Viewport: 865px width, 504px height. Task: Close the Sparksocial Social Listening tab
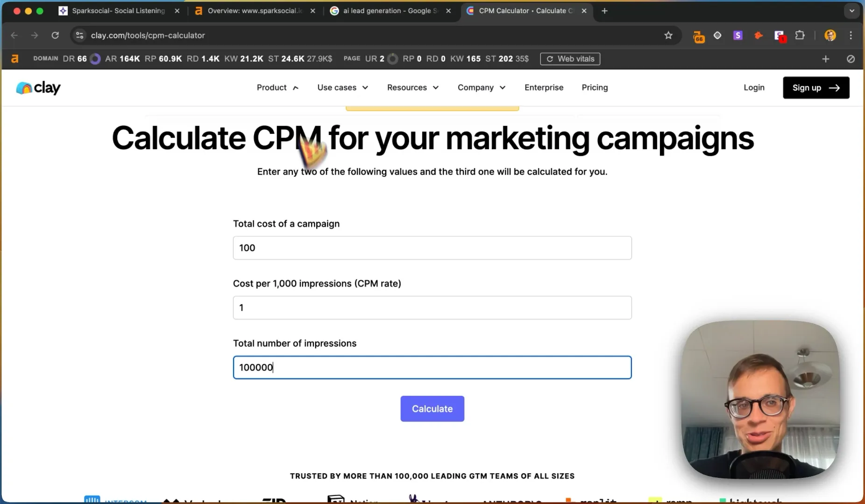(x=177, y=11)
